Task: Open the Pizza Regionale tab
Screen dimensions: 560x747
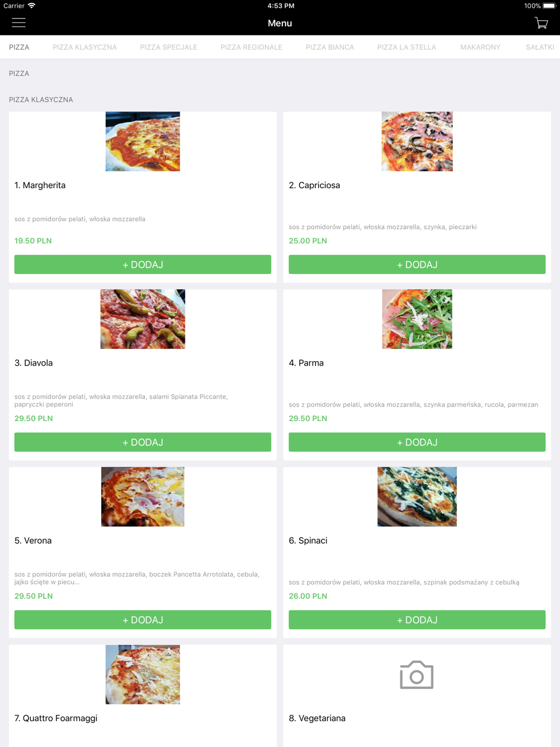Action: tap(251, 47)
